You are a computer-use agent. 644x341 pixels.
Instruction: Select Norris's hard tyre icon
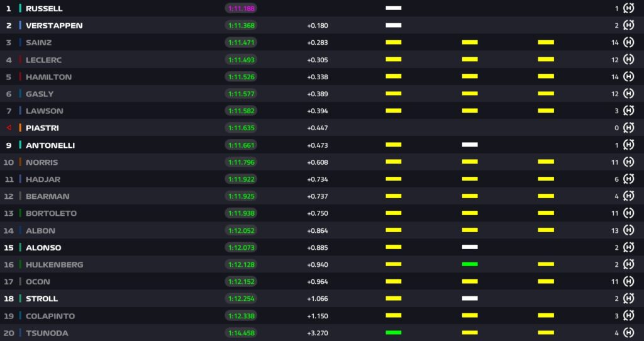(x=628, y=162)
